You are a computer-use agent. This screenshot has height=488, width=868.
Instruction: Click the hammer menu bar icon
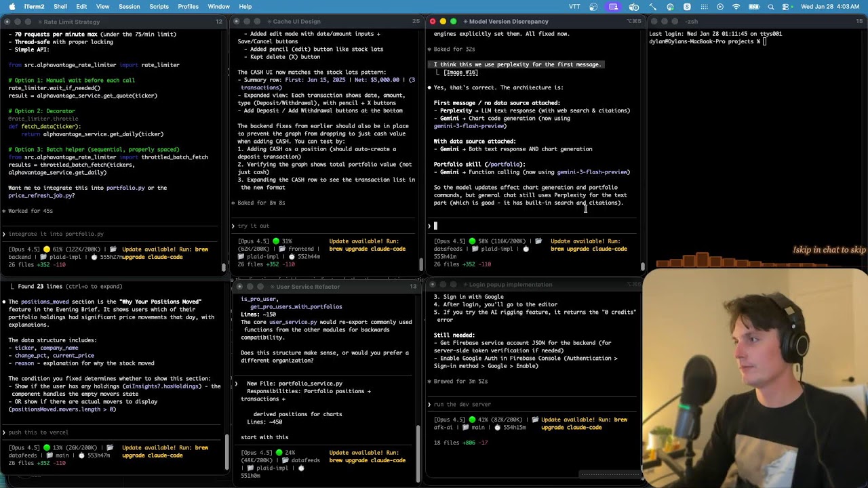654,7
